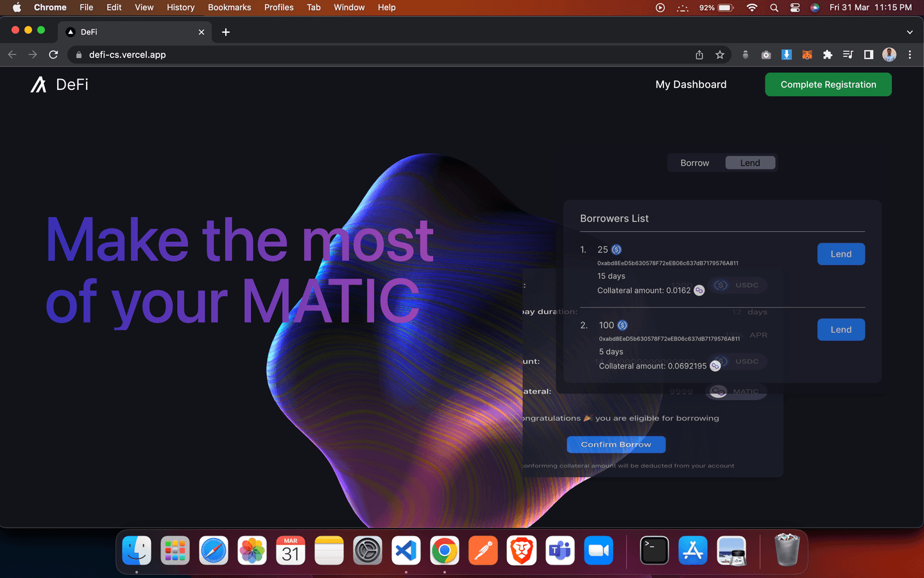Click the MetaMask fox extension icon
Image resolution: width=924 pixels, height=578 pixels.
(807, 55)
